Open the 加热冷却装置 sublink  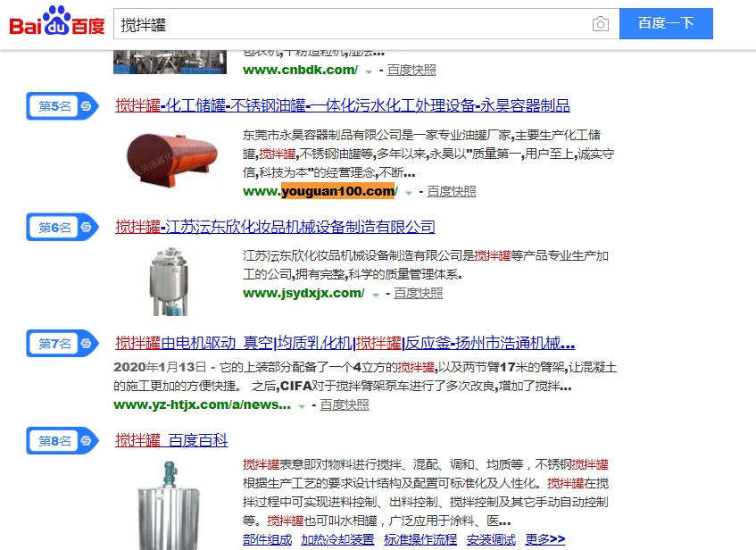click(337, 539)
